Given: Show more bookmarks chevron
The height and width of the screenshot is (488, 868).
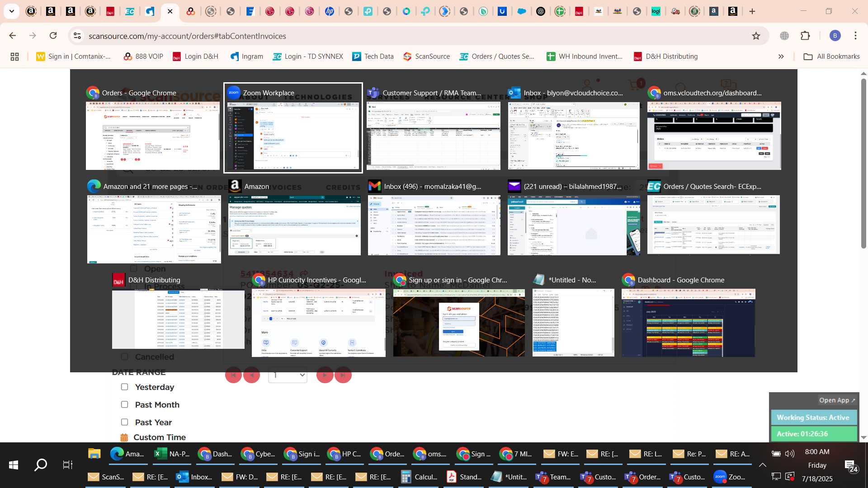Looking at the screenshot, I should 781,56.
